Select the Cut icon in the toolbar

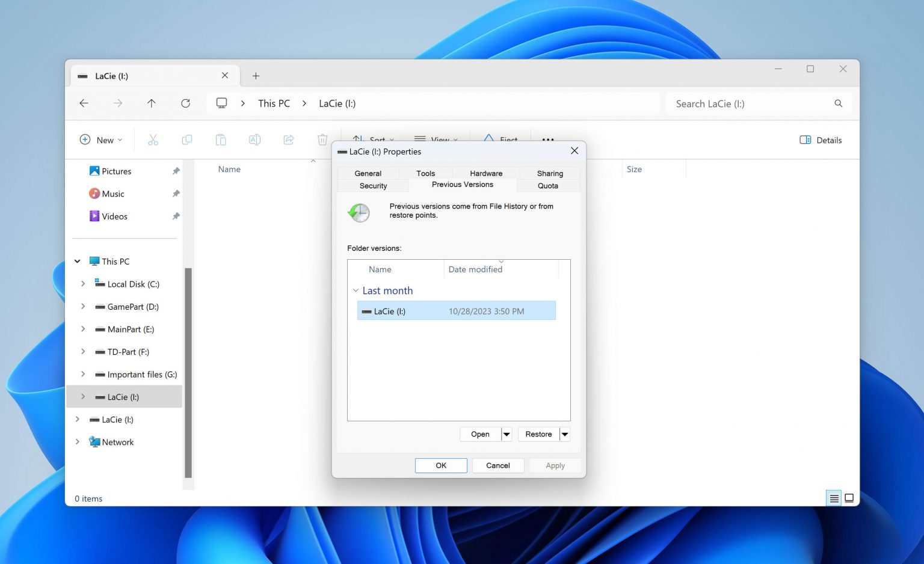coord(153,139)
